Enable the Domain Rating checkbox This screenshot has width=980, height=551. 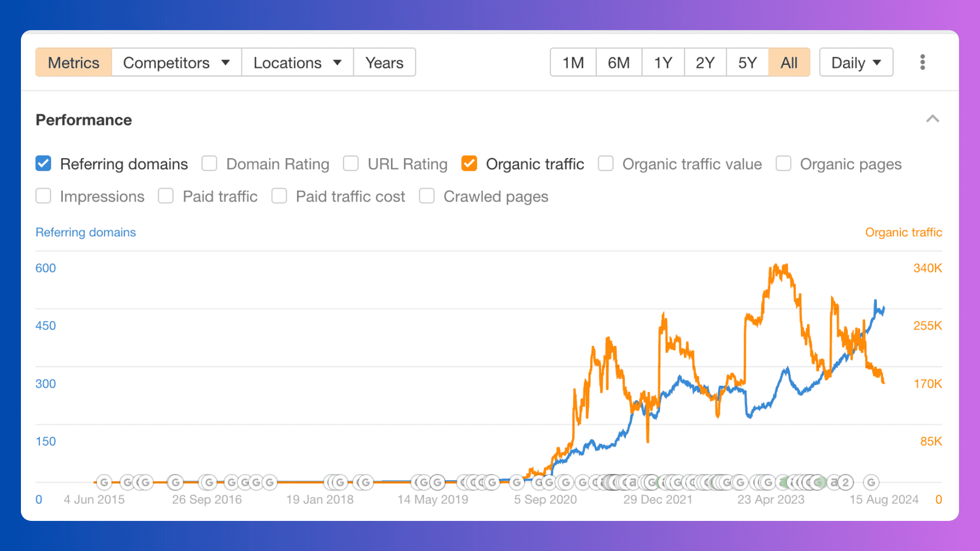coord(209,164)
